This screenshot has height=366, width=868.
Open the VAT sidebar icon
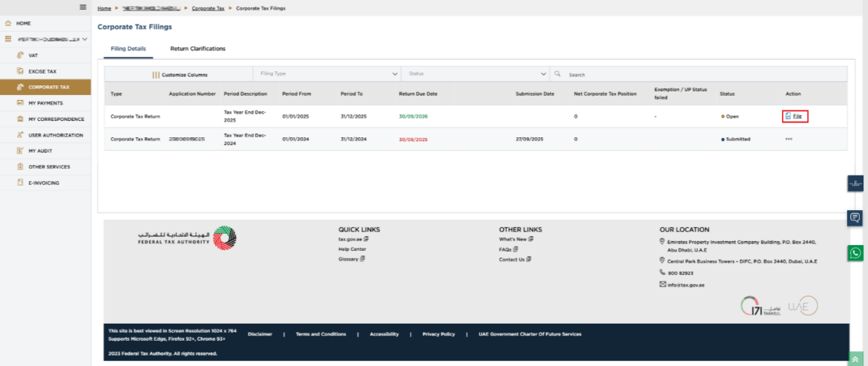pos(20,56)
